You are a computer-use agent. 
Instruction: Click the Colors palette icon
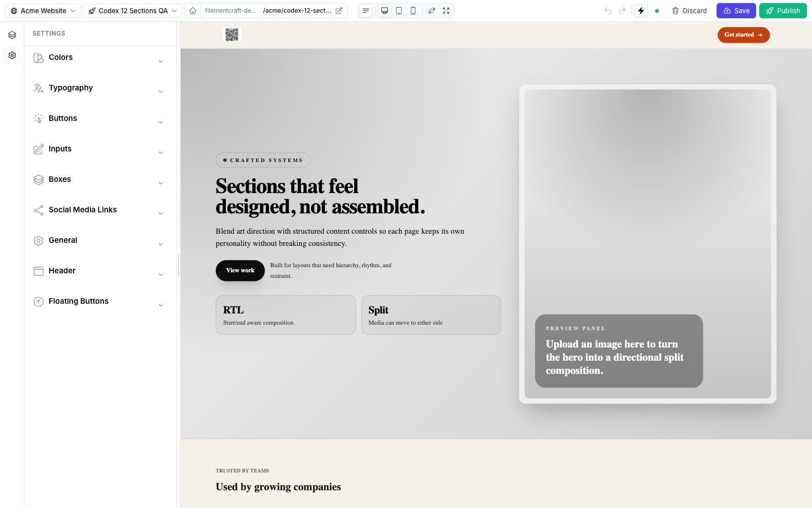click(x=39, y=58)
